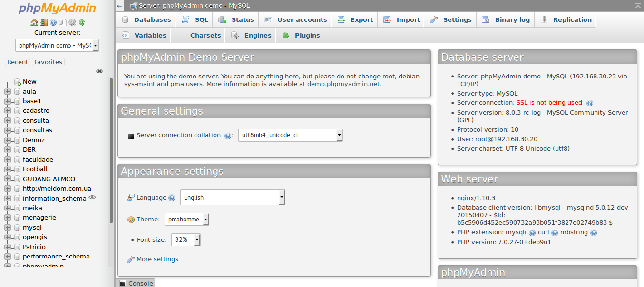This screenshot has height=287, width=644.
Task: Click help icon next to Language
Action: pos(172,198)
